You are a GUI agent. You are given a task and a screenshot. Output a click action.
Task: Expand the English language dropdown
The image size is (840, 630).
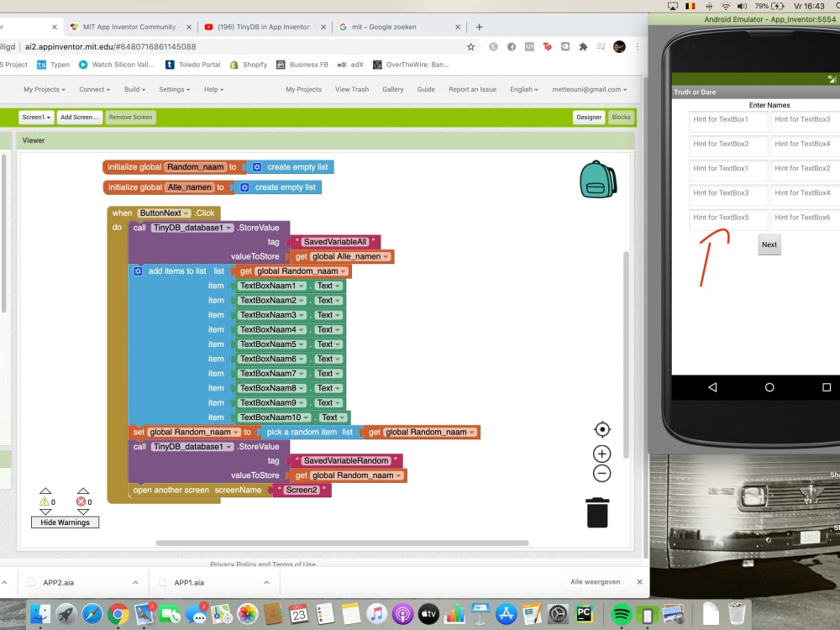(524, 90)
